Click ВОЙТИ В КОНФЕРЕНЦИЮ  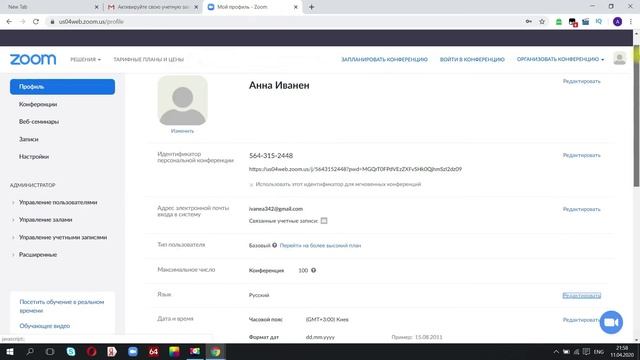(472, 60)
